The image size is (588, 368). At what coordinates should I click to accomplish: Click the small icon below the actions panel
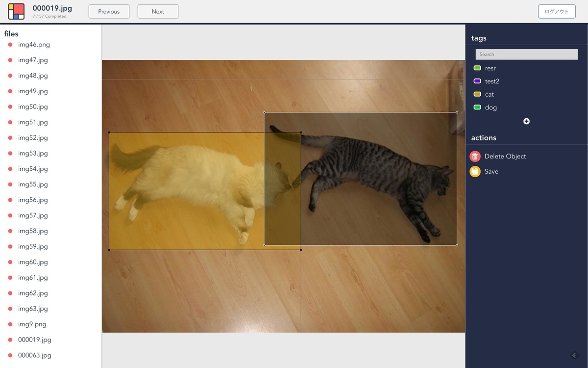click(x=574, y=355)
